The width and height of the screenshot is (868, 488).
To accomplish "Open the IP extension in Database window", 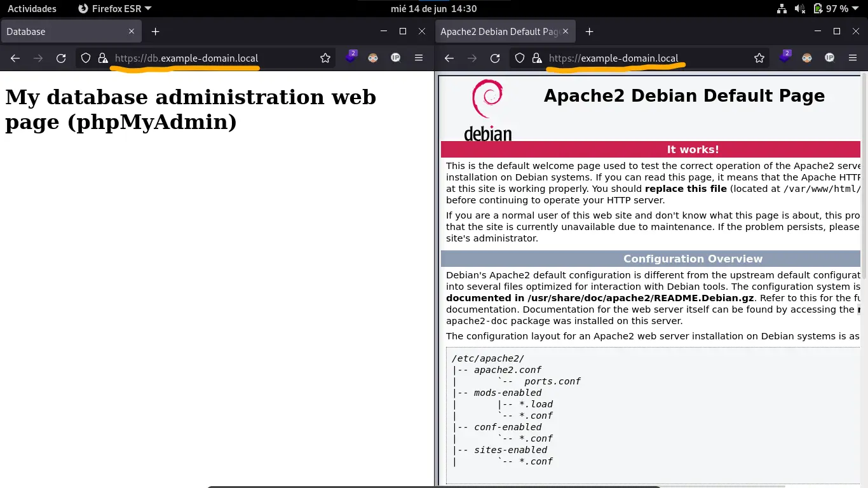I will [x=395, y=58].
